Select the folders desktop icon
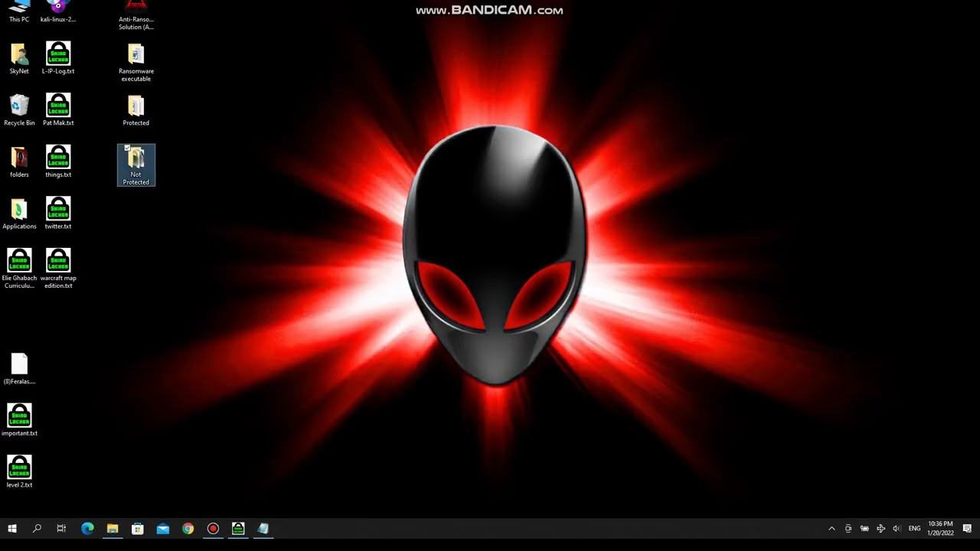 pos(19,162)
